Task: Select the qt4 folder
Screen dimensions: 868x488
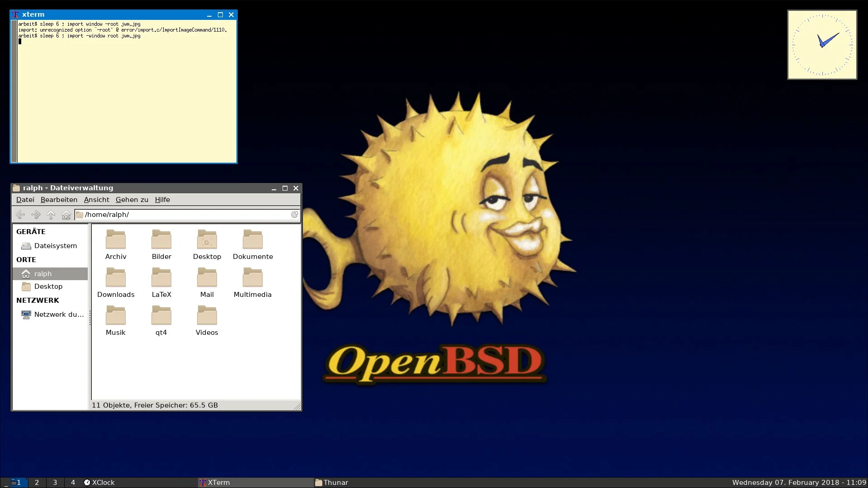Action: 161,321
